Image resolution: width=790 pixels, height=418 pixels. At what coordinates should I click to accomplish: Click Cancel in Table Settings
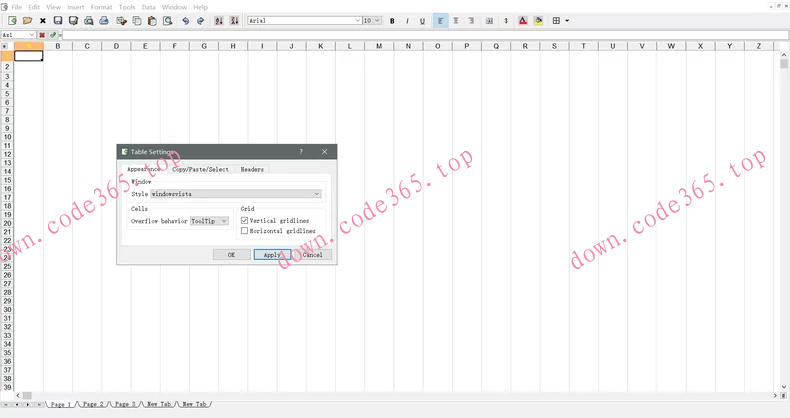click(x=312, y=255)
